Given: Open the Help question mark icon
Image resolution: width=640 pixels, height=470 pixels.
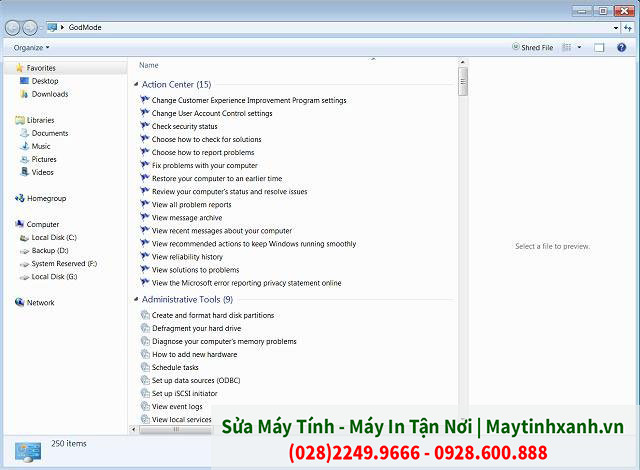Looking at the screenshot, I should 621,47.
